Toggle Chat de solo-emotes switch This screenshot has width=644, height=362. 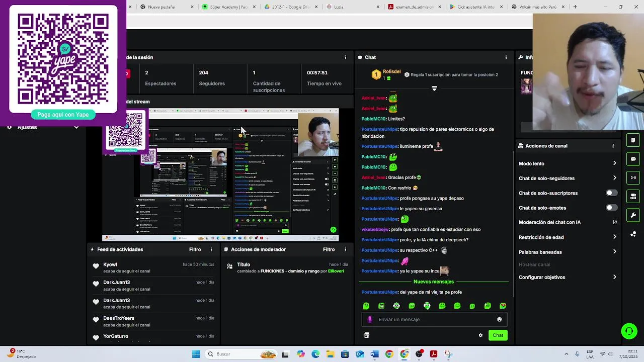point(611,208)
